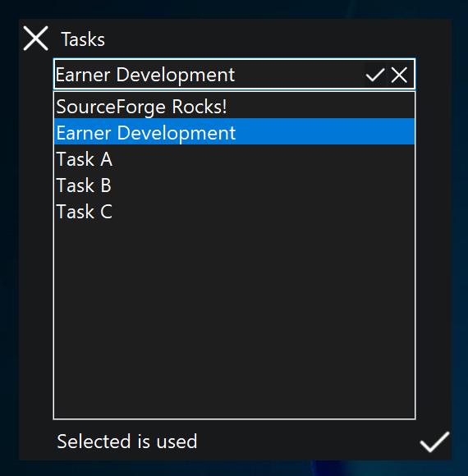This screenshot has height=476, width=468.
Task: Pick the first list entry SourceForge Rocks!
Action: pos(234,106)
